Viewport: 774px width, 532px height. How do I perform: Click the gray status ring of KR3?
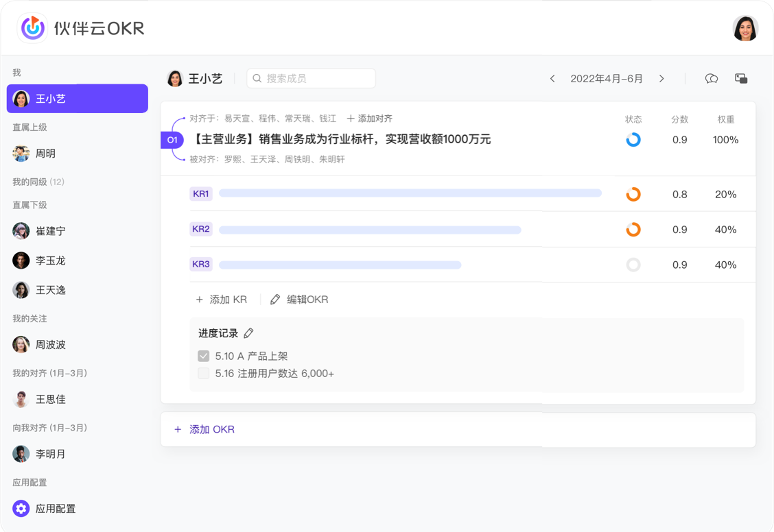[x=633, y=265]
